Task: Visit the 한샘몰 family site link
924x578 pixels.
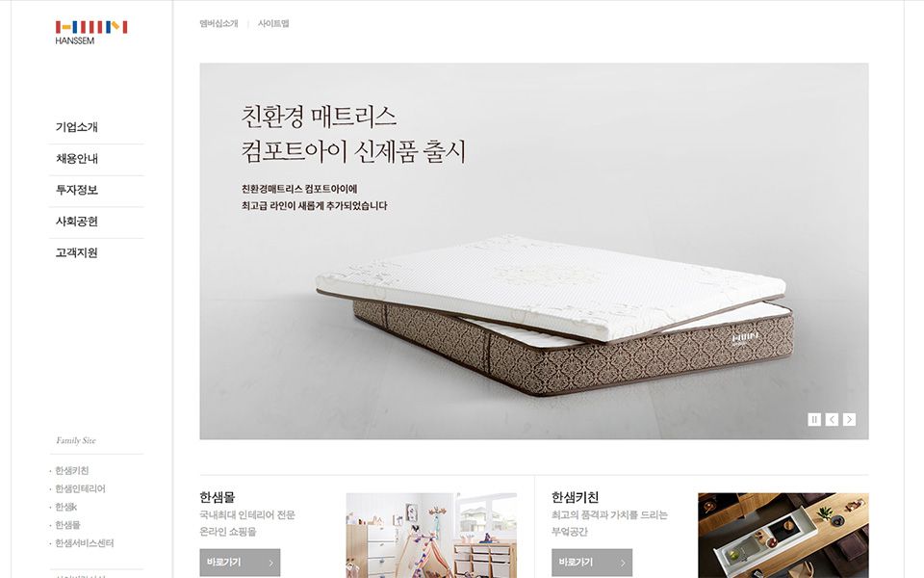Action: [x=67, y=525]
